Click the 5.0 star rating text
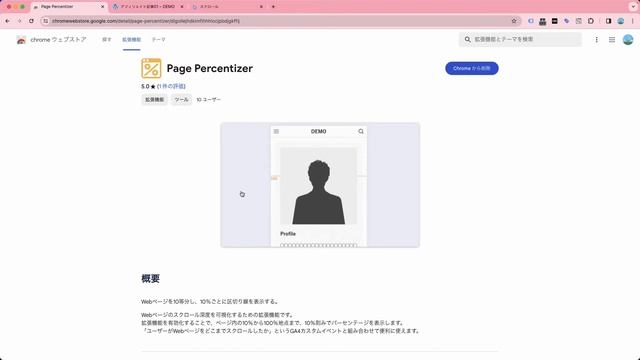 pyautogui.click(x=148, y=87)
